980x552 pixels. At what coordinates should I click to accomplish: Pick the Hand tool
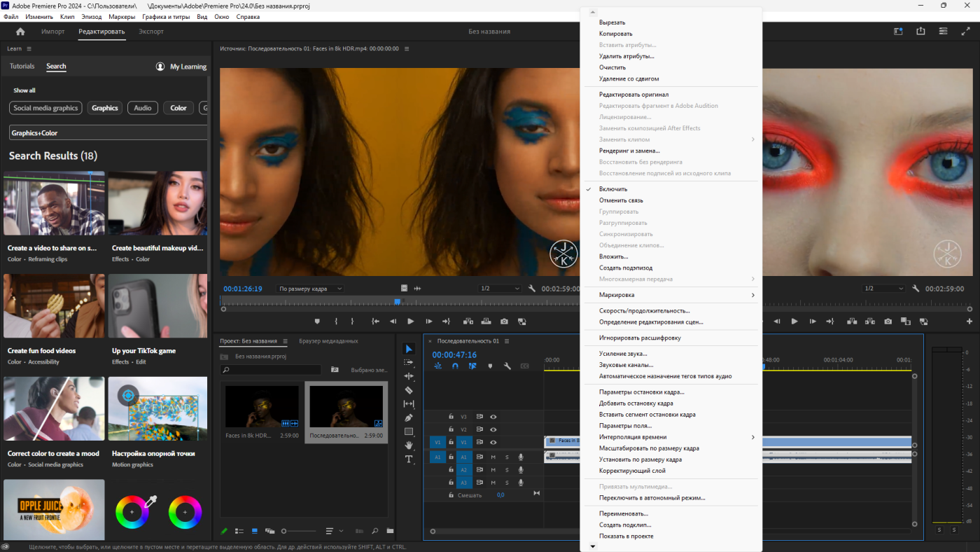tap(409, 446)
